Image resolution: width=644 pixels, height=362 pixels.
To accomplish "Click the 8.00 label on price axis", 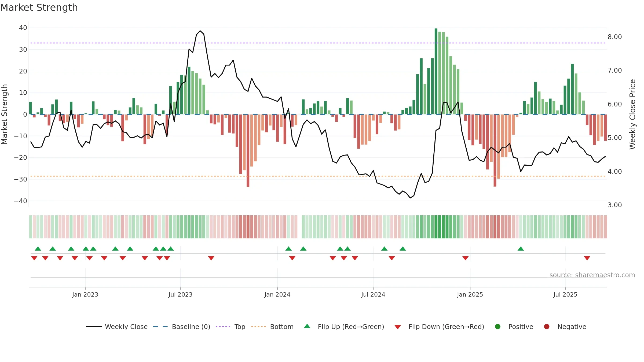I will coord(615,37).
